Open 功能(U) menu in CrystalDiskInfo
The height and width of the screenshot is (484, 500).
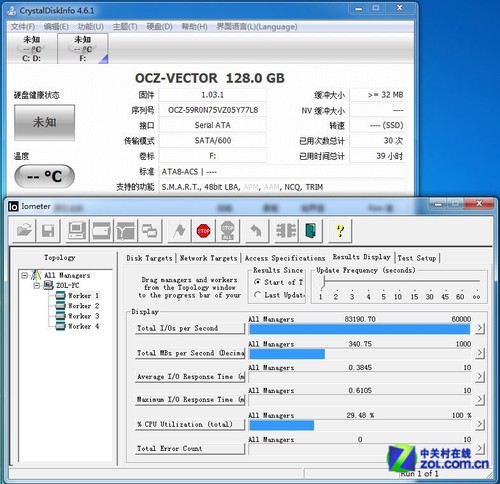[x=91, y=27]
